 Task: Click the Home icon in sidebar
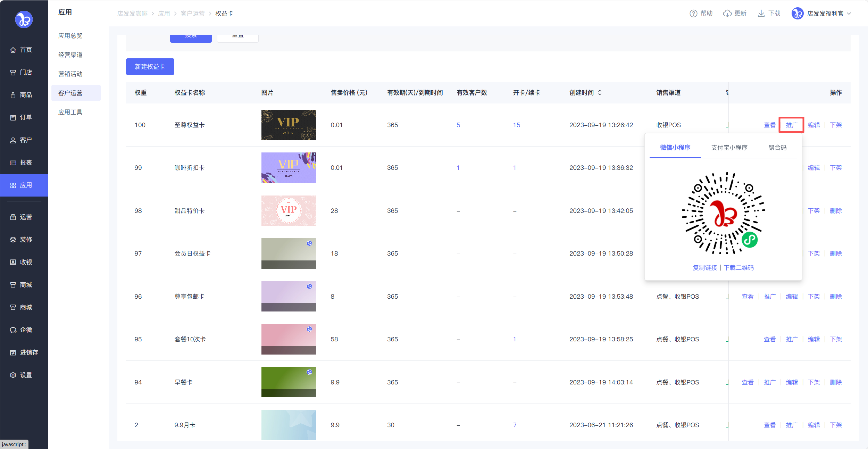click(13, 50)
